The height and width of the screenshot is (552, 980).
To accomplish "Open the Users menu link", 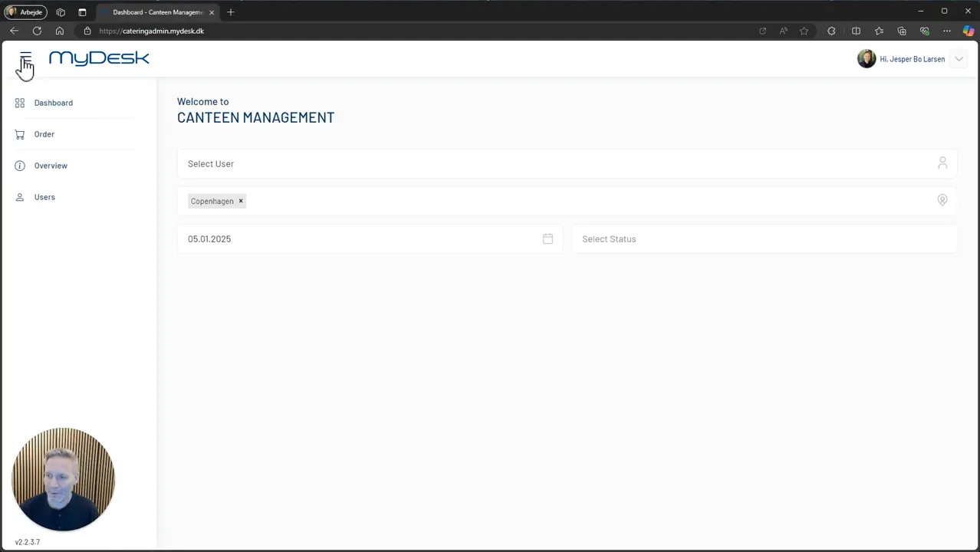I will (x=44, y=197).
